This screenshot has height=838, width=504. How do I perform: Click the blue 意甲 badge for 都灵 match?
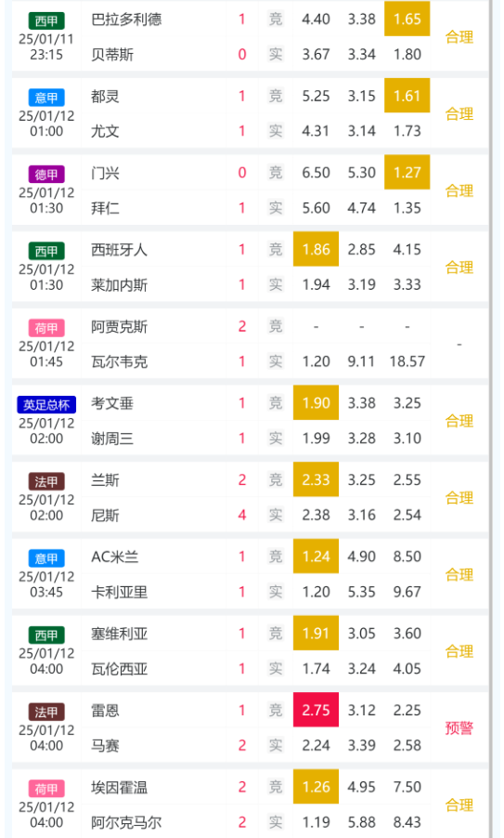click(x=46, y=98)
